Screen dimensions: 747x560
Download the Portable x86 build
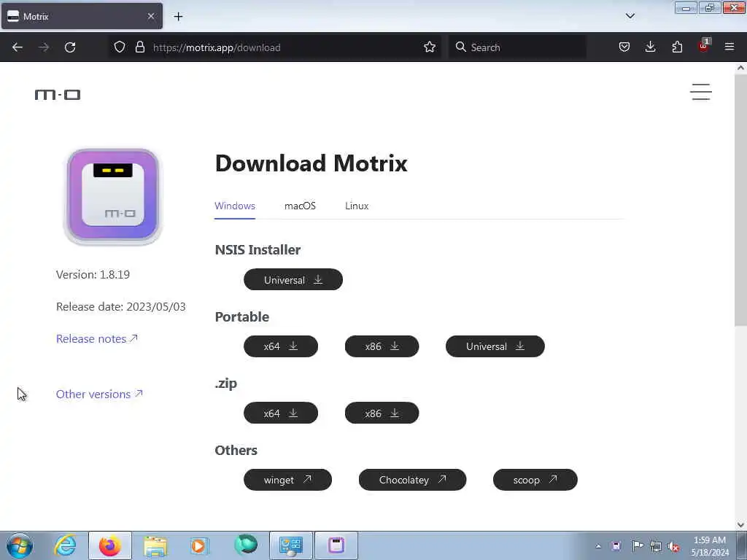pyautogui.click(x=382, y=346)
